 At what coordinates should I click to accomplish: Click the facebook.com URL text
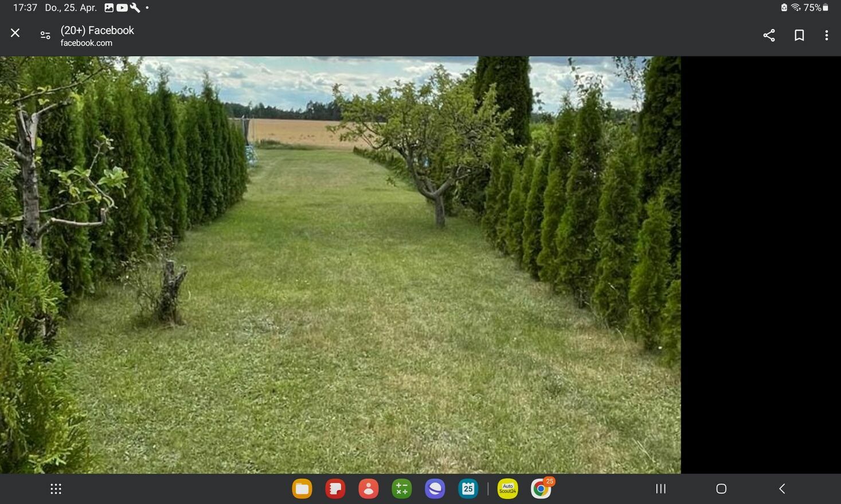tap(87, 43)
